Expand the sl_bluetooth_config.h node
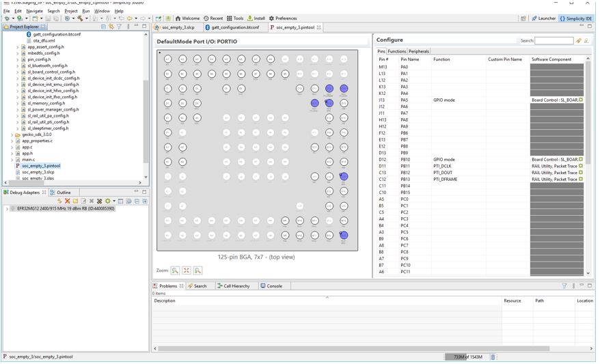This screenshot has height=364, width=600. [x=17, y=66]
